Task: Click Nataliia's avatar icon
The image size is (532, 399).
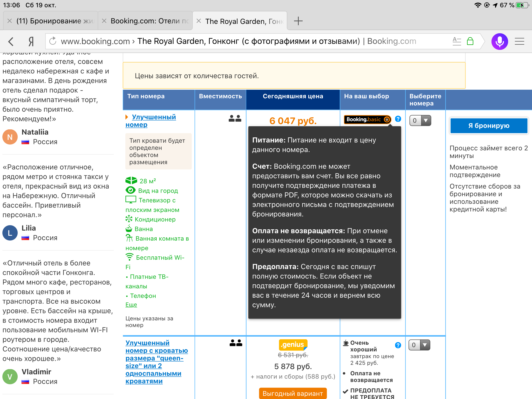Action: point(10,137)
